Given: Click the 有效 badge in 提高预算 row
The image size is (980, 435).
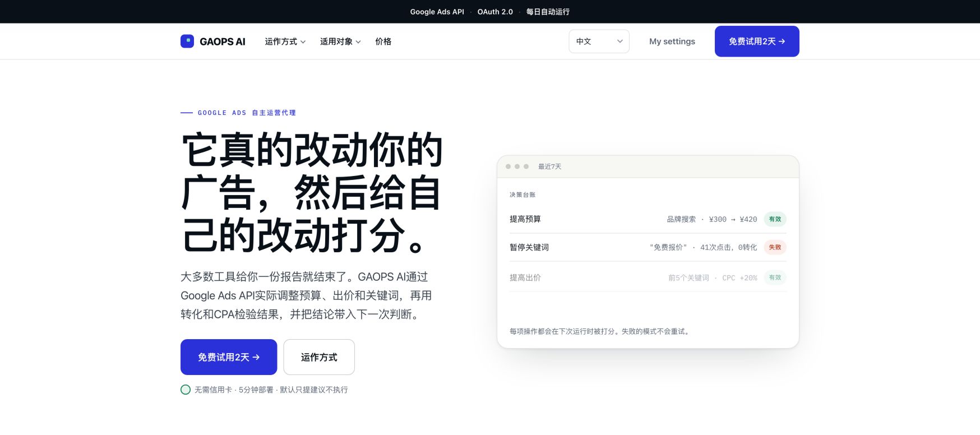Looking at the screenshot, I should (775, 219).
